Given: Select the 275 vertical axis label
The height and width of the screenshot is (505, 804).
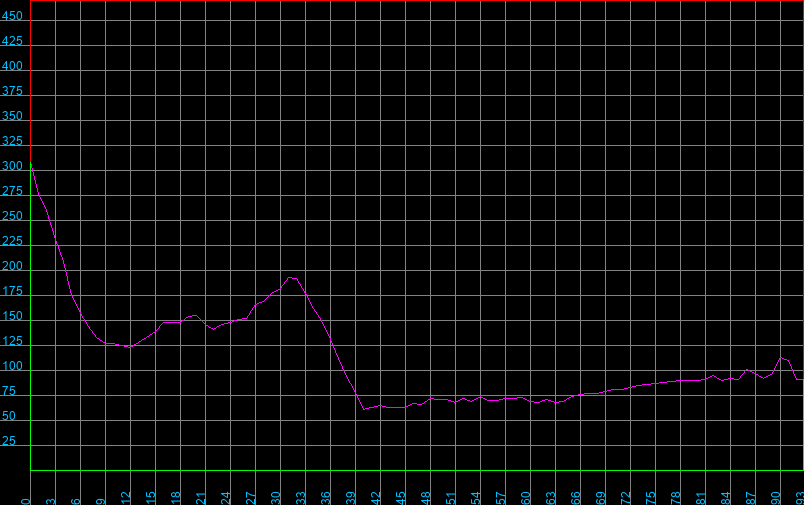Looking at the screenshot, I should click(x=12, y=191).
